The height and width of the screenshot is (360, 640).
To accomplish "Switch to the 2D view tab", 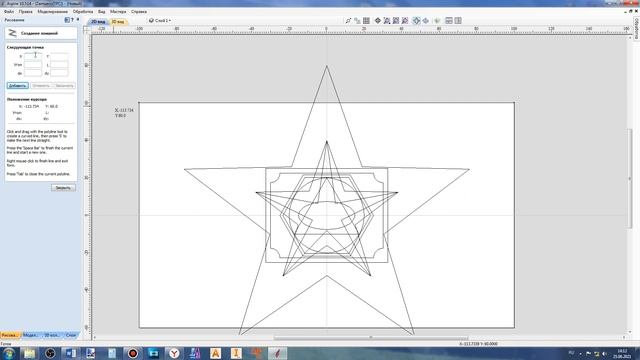I will [98, 21].
